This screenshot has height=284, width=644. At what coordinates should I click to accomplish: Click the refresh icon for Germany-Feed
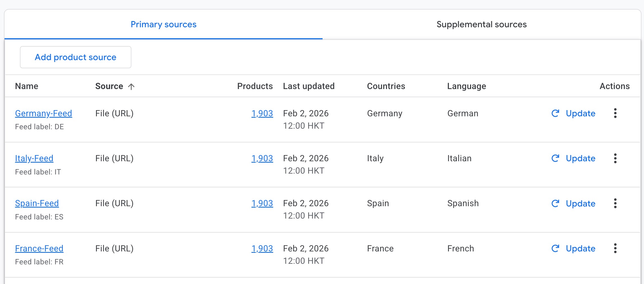pos(555,113)
